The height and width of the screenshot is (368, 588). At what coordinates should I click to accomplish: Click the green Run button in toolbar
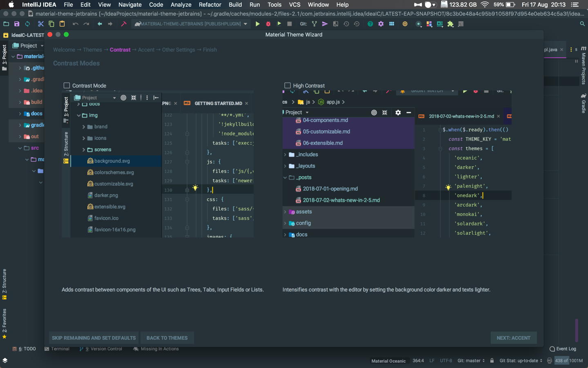tap(257, 24)
